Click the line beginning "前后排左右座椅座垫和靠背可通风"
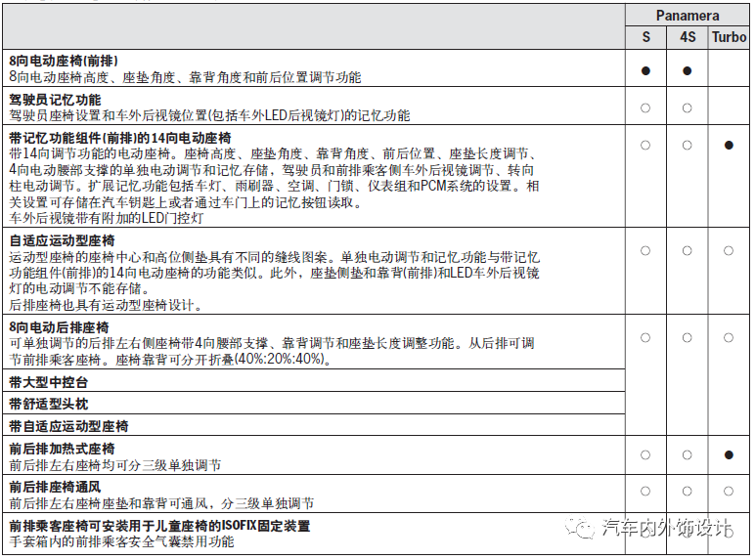The width and height of the screenshot is (755, 560). coord(161,503)
